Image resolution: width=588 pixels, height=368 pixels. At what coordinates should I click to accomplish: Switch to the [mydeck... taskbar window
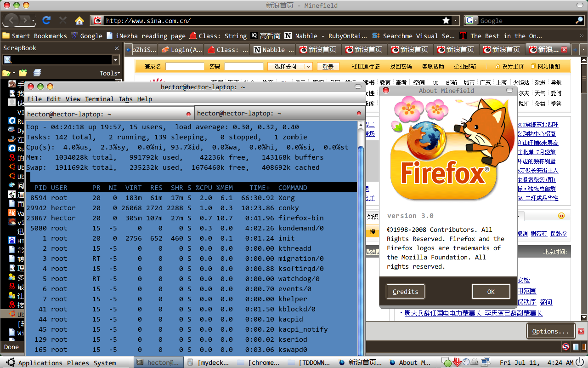pyautogui.click(x=209, y=362)
